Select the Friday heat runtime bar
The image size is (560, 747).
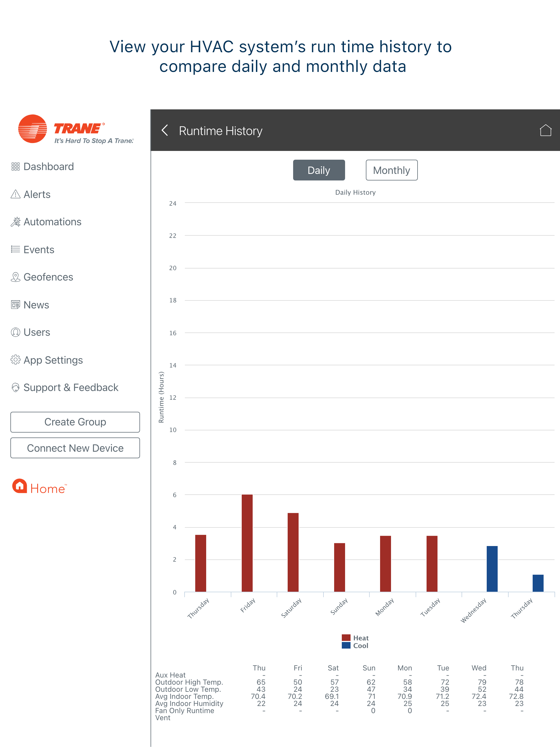click(247, 543)
